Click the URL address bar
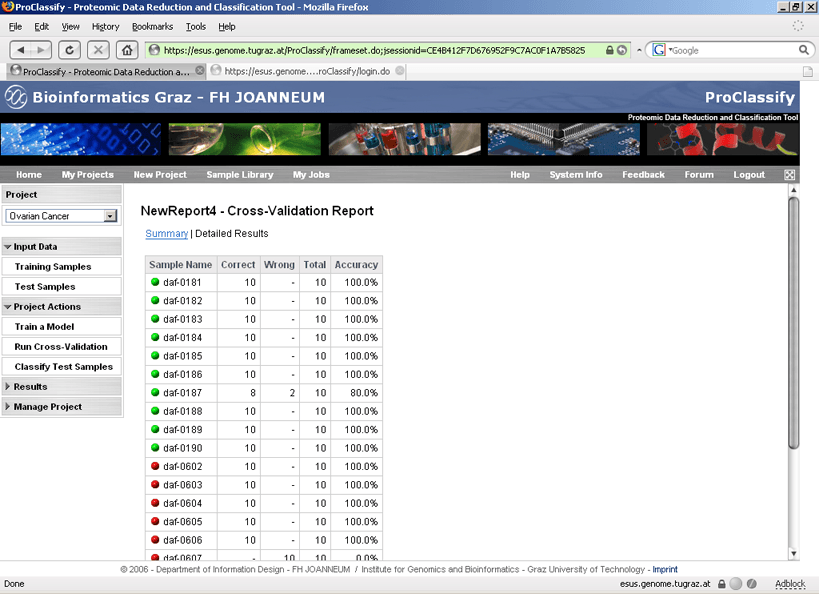Viewport: 819px width, 594px height. tap(380, 50)
